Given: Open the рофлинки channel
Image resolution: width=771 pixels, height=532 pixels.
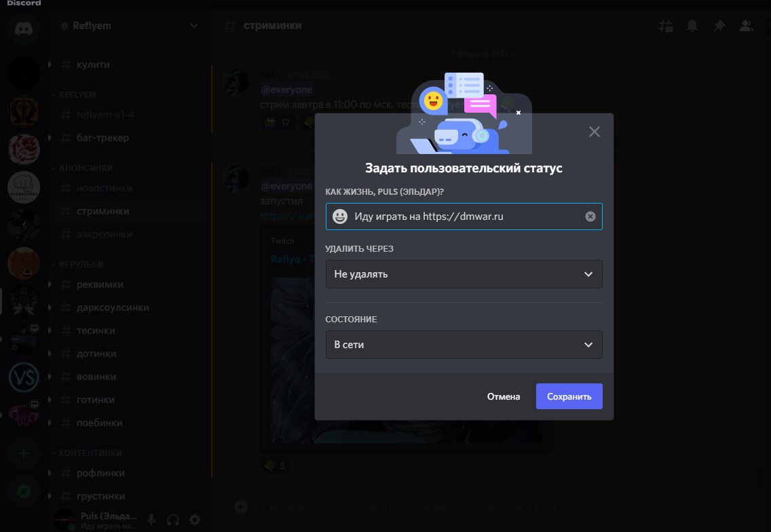Looking at the screenshot, I should [x=130, y=473].
